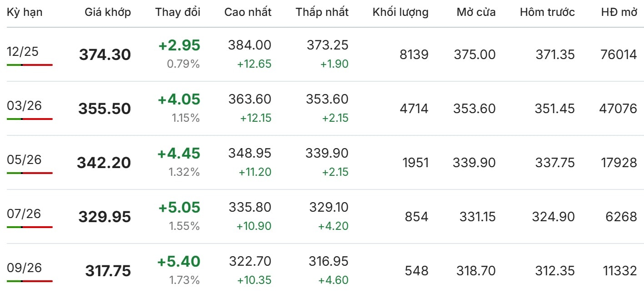Sort by the Khối lượng column header

point(400,12)
